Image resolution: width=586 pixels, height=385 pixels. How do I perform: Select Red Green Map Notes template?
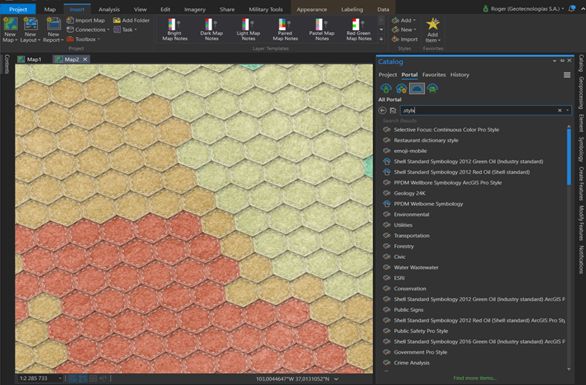pos(359,30)
